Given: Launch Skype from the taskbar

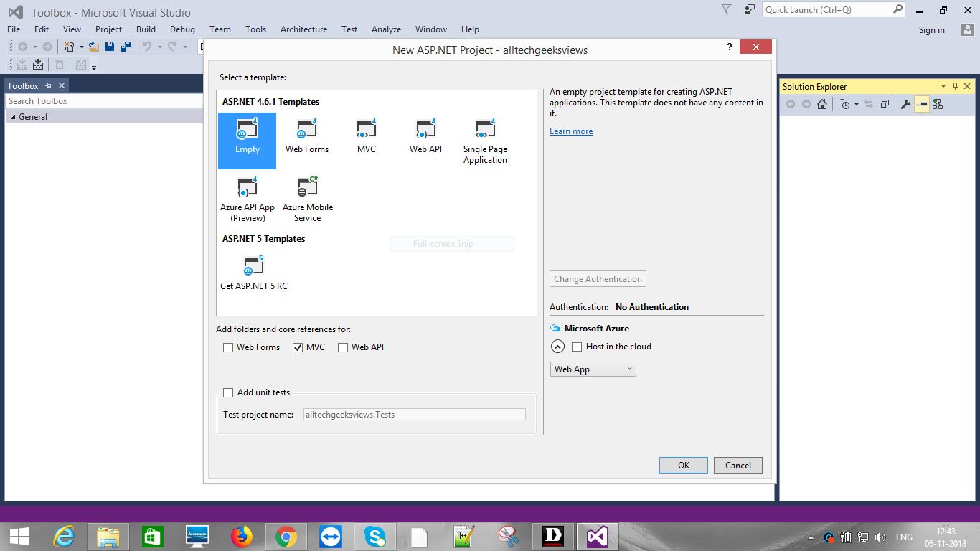Looking at the screenshot, I should click(376, 536).
